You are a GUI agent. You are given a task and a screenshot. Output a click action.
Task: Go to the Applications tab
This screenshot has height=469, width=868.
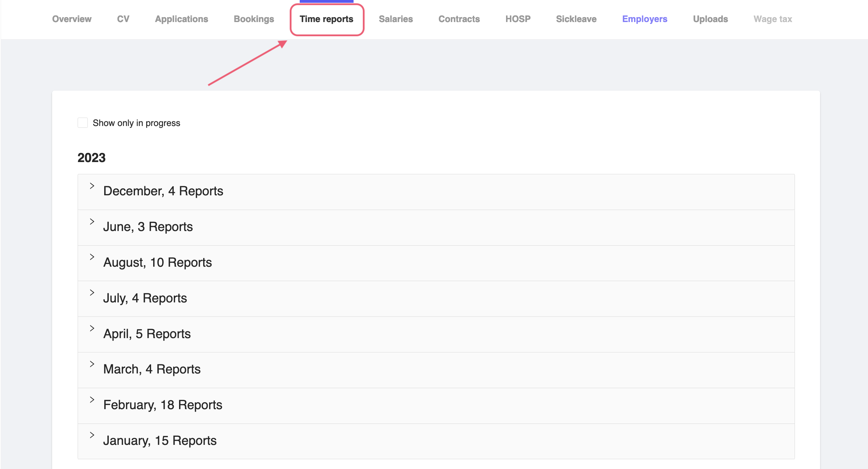pyautogui.click(x=182, y=19)
